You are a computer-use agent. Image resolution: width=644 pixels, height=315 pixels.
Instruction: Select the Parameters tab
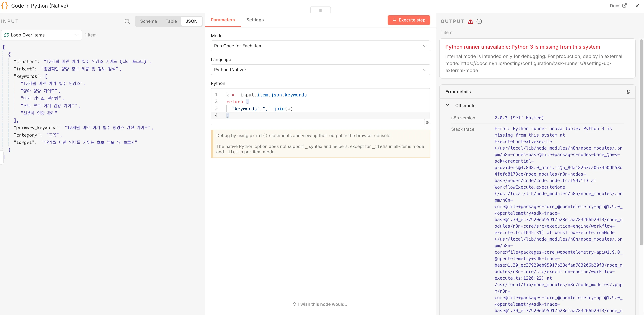222,20
